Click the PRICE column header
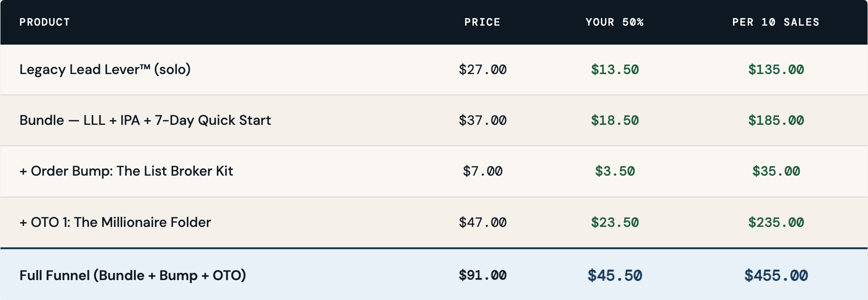This screenshot has width=868, height=300. [x=482, y=22]
